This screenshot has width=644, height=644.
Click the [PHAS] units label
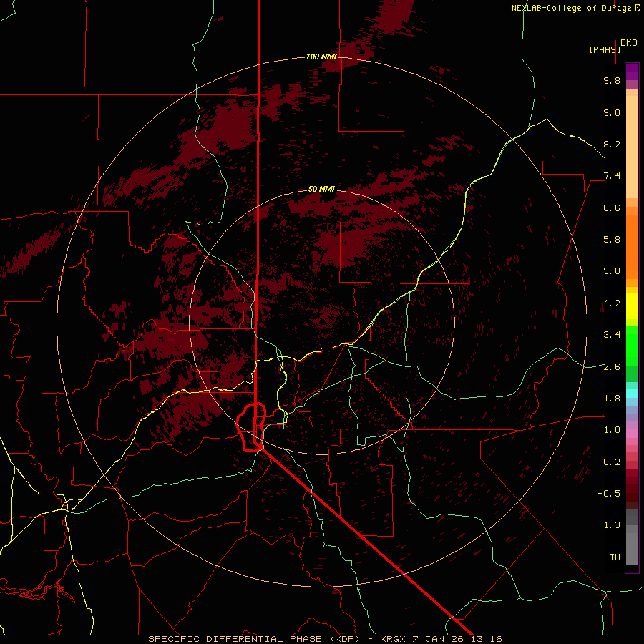(x=605, y=50)
